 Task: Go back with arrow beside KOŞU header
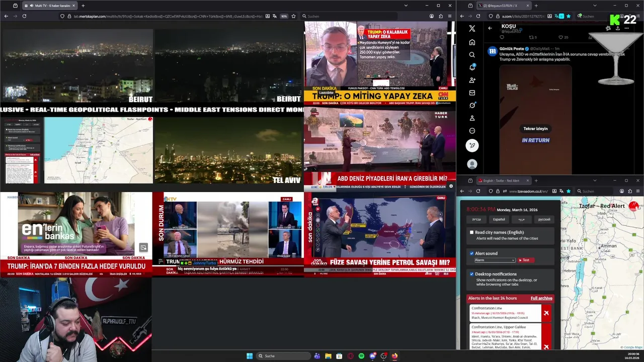[x=490, y=28]
